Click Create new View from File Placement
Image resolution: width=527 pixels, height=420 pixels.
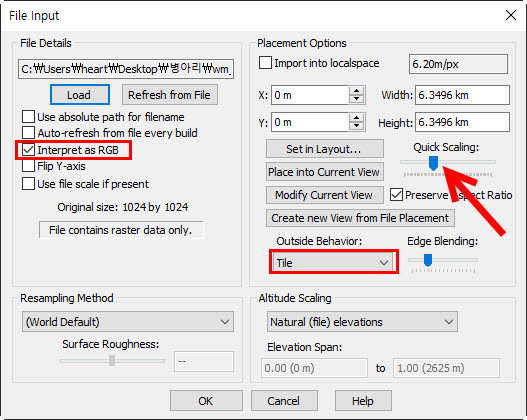tap(360, 218)
